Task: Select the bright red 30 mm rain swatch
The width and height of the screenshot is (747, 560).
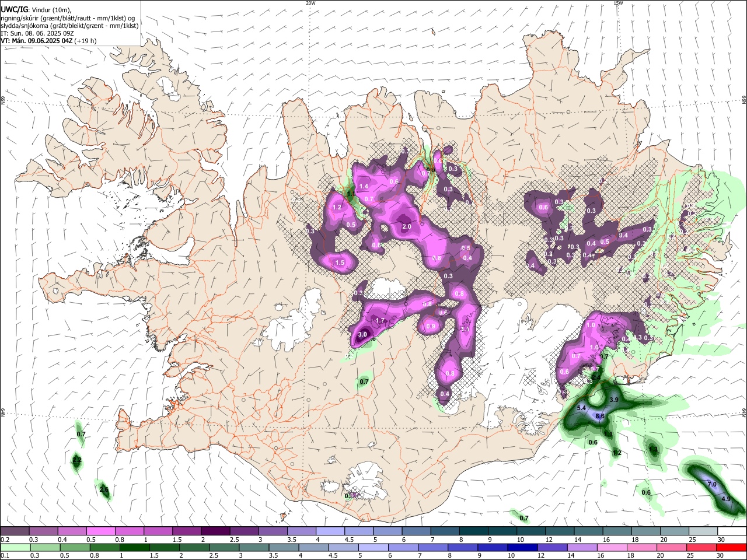Action: (731, 547)
